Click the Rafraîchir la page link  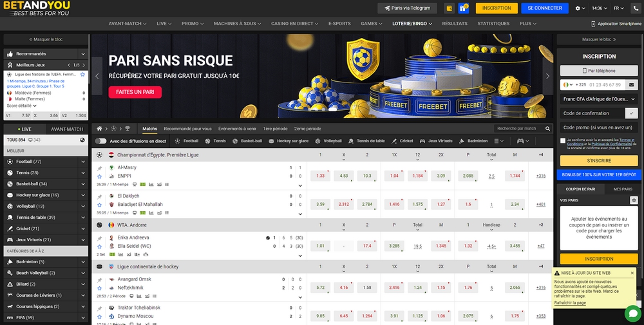pos(570,303)
